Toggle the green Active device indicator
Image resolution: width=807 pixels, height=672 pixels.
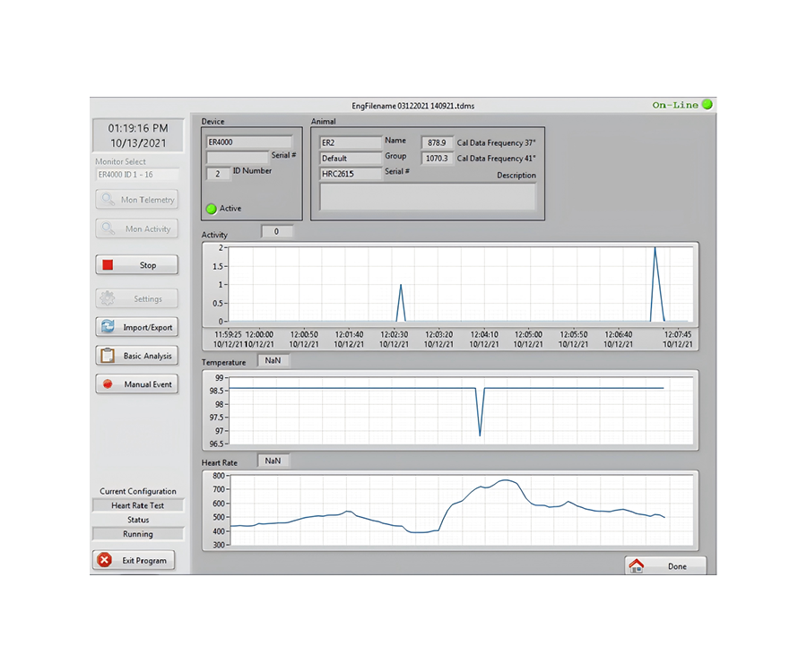point(211,209)
